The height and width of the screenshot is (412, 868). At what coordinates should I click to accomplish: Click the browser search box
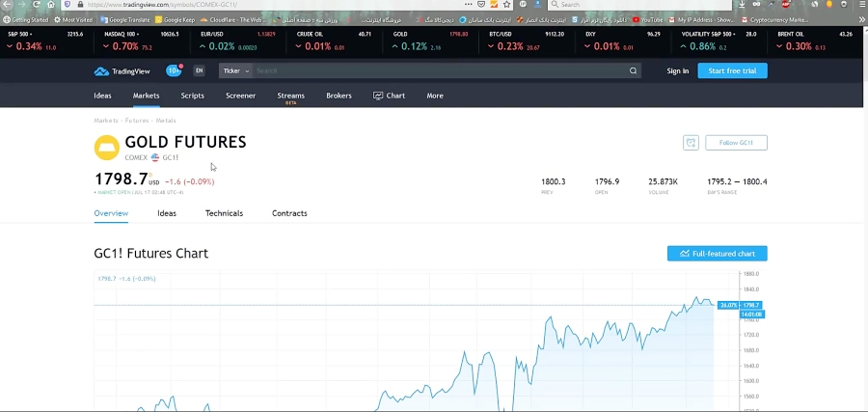[x=639, y=5]
